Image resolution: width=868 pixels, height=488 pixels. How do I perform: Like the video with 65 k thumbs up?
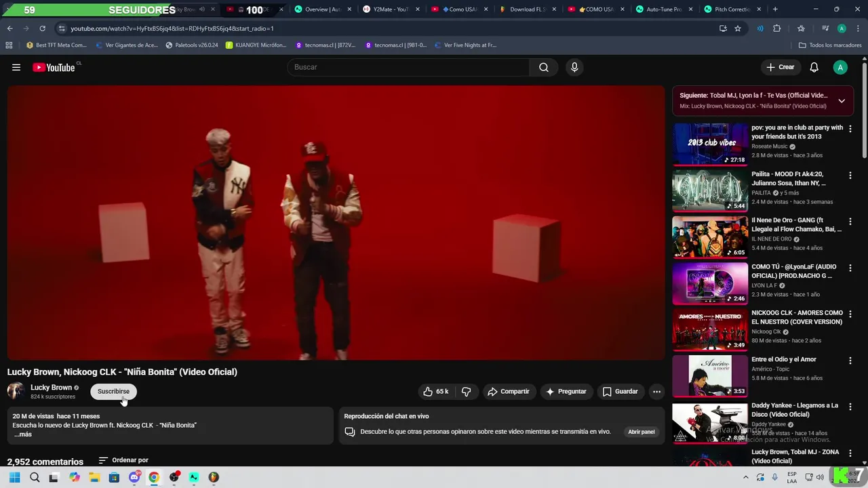tap(435, 391)
